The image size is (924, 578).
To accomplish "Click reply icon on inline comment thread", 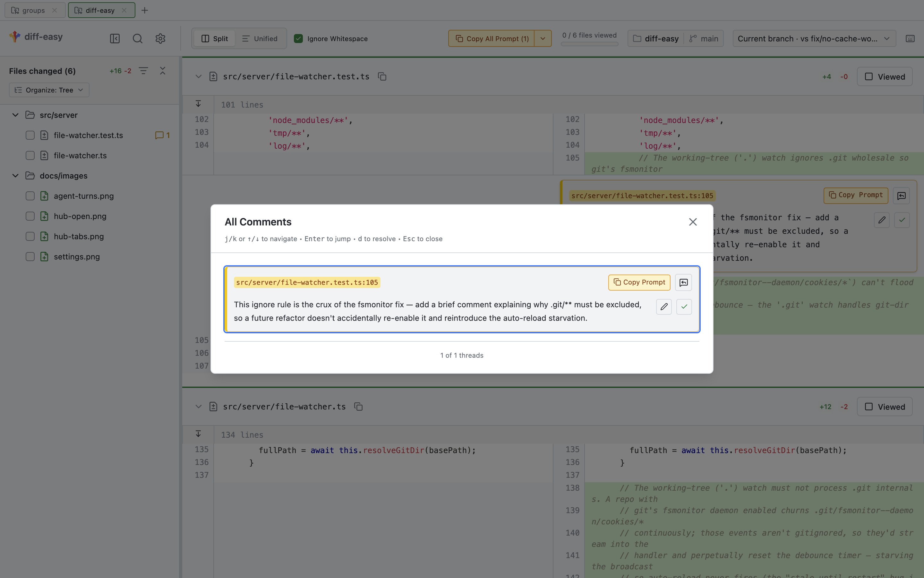I will point(902,196).
